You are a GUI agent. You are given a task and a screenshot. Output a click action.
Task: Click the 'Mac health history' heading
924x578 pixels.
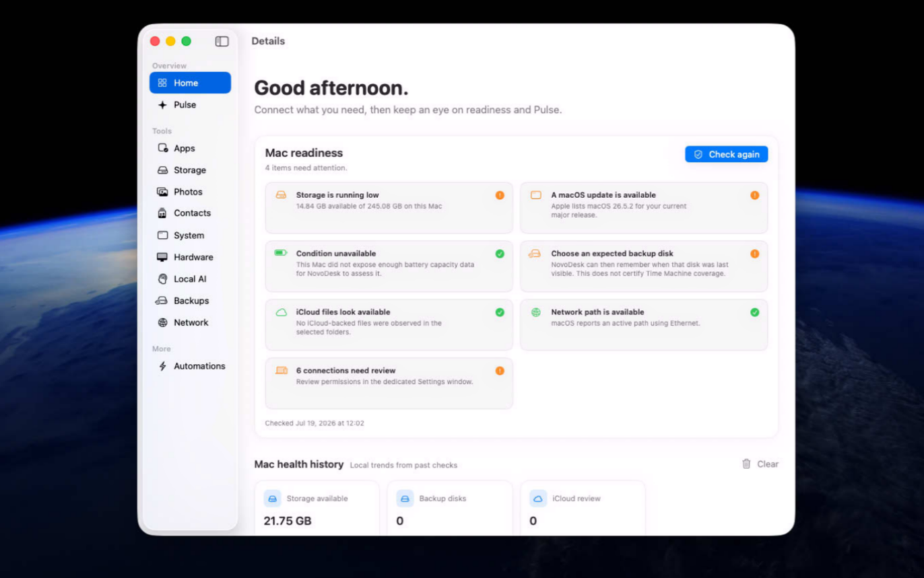tap(299, 464)
